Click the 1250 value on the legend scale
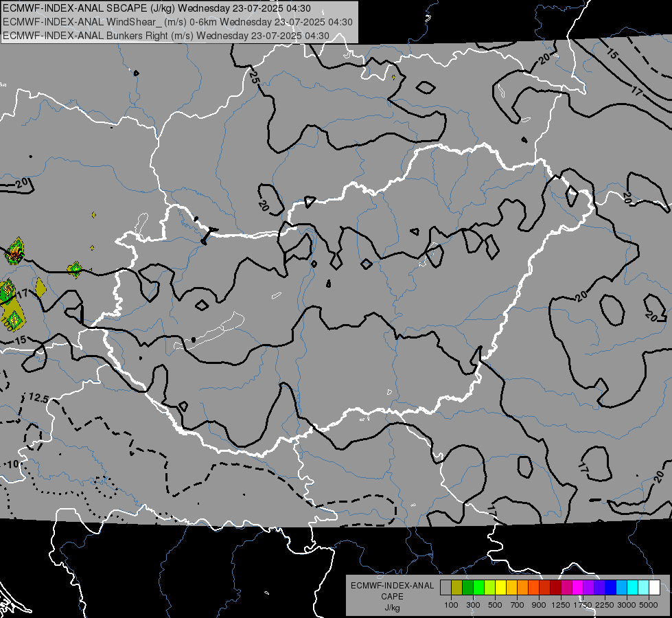672x618 pixels. 561,605
